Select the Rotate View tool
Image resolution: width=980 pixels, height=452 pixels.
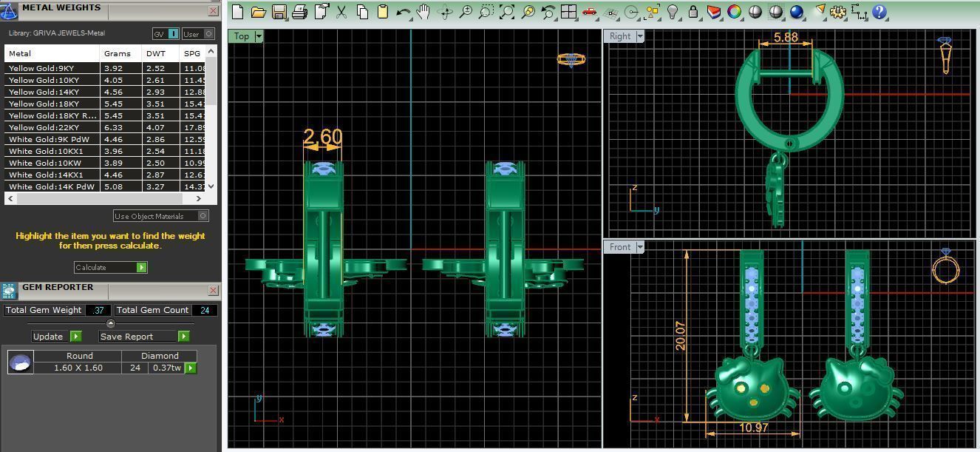pyautogui.click(x=445, y=12)
